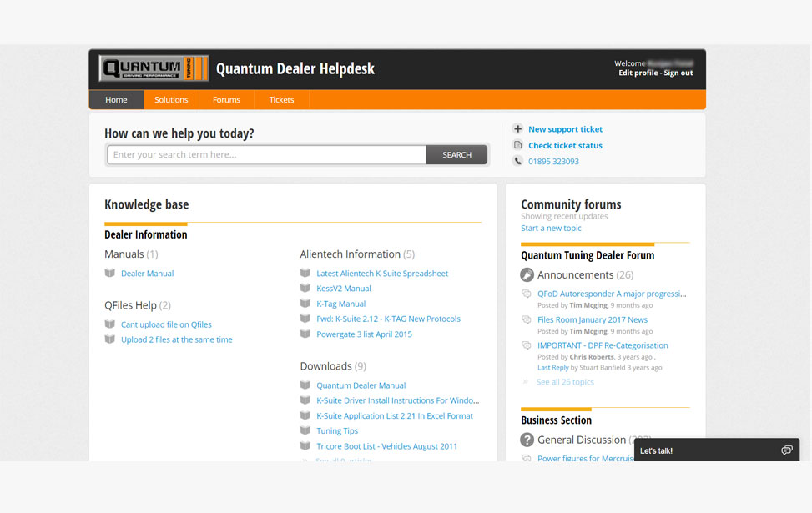
Task: Open Powergate 3 list April 2015
Action: tap(364, 334)
